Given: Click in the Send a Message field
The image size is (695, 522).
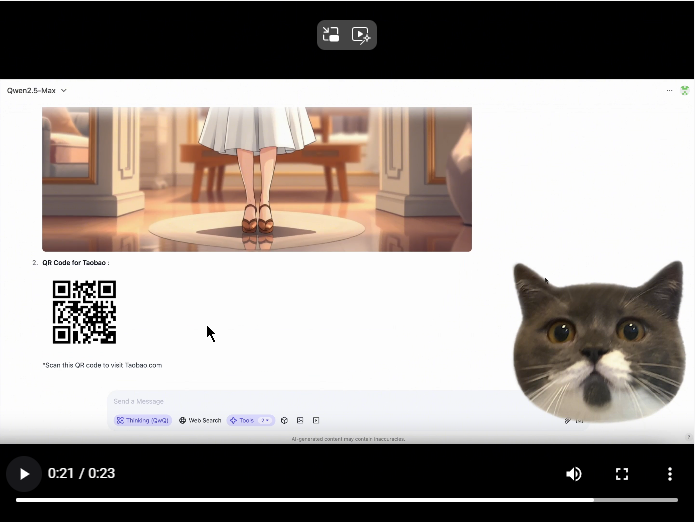Looking at the screenshot, I should [x=300, y=402].
